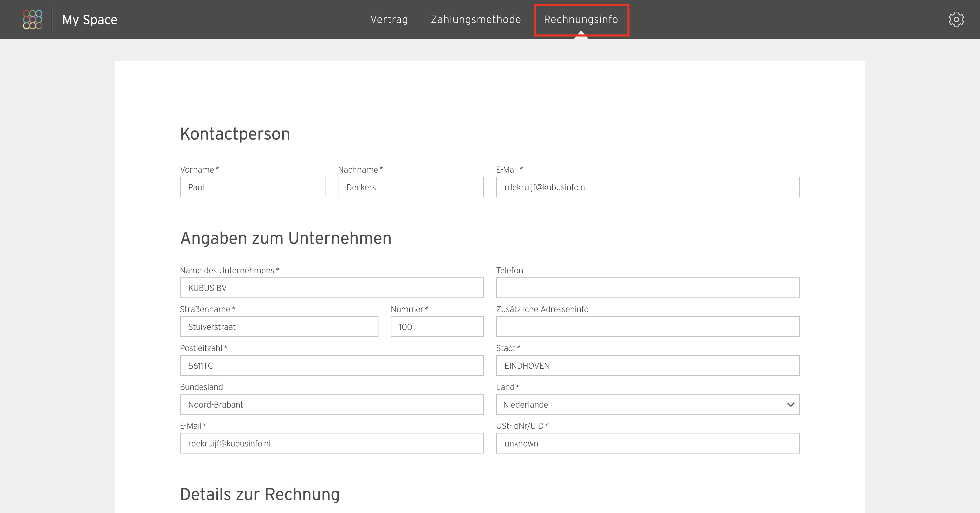
Task: Click the colorful circles logo icon
Action: click(32, 19)
